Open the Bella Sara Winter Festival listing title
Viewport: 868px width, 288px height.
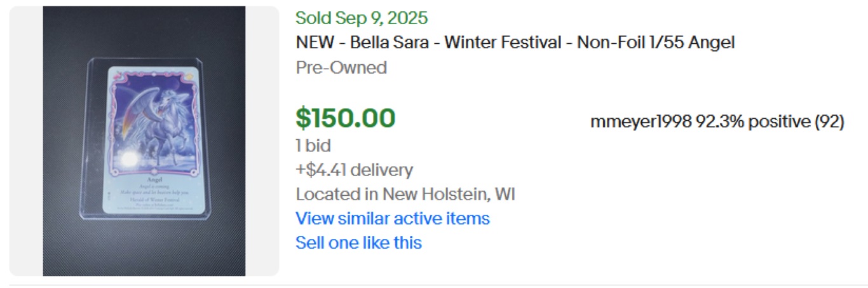[515, 43]
